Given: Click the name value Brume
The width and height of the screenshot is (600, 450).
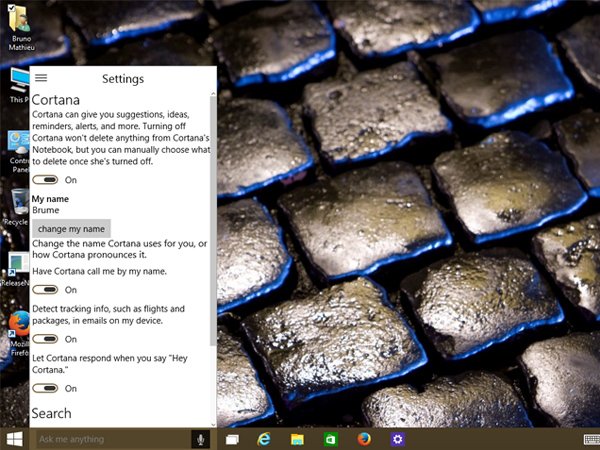Looking at the screenshot, I should pyautogui.click(x=46, y=210).
